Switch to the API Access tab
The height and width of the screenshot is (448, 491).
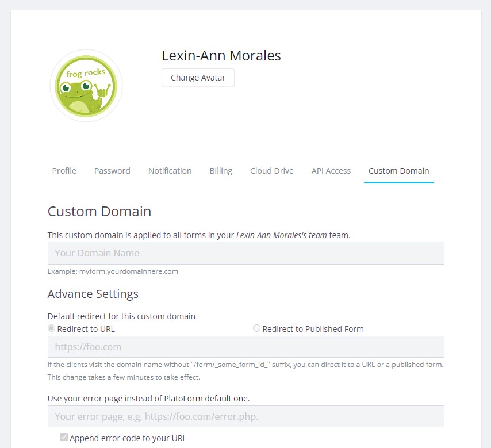(x=331, y=171)
